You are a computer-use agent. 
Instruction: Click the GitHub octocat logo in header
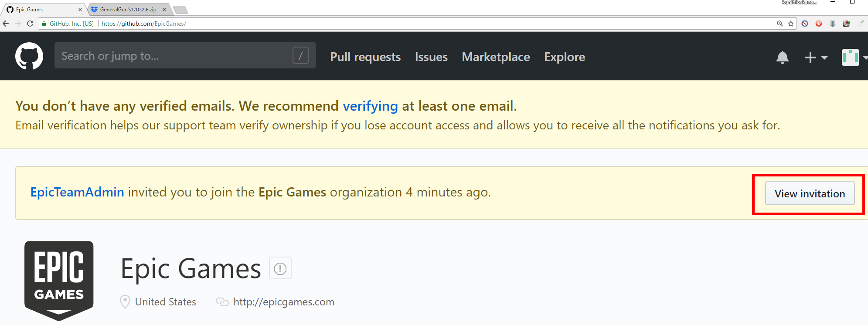pos(29,56)
